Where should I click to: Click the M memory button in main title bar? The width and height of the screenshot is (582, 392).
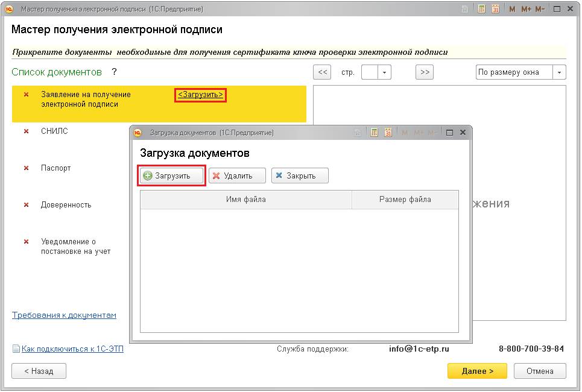click(512, 9)
